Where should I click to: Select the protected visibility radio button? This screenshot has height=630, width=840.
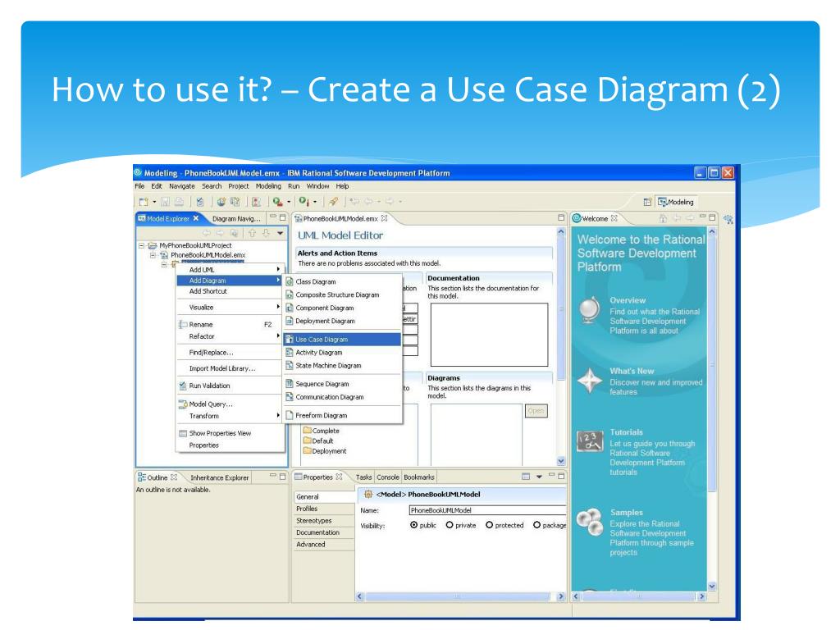pyautogui.click(x=489, y=525)
